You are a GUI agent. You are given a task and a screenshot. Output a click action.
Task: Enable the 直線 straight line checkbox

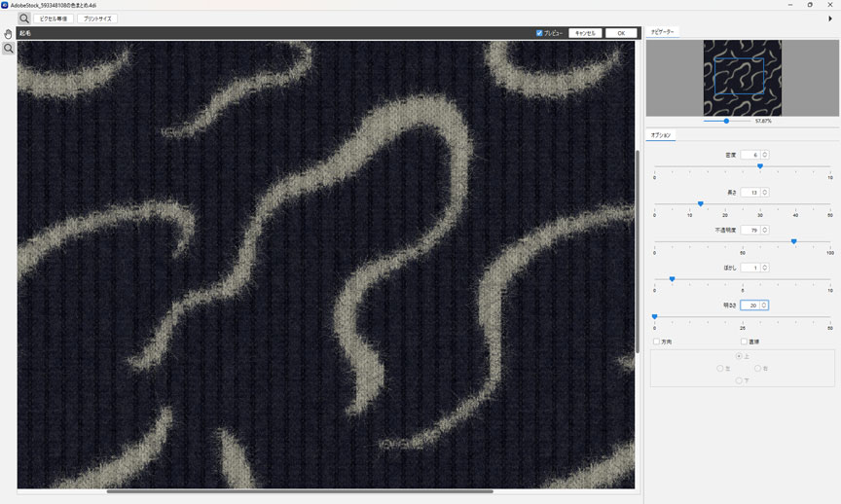744,342
